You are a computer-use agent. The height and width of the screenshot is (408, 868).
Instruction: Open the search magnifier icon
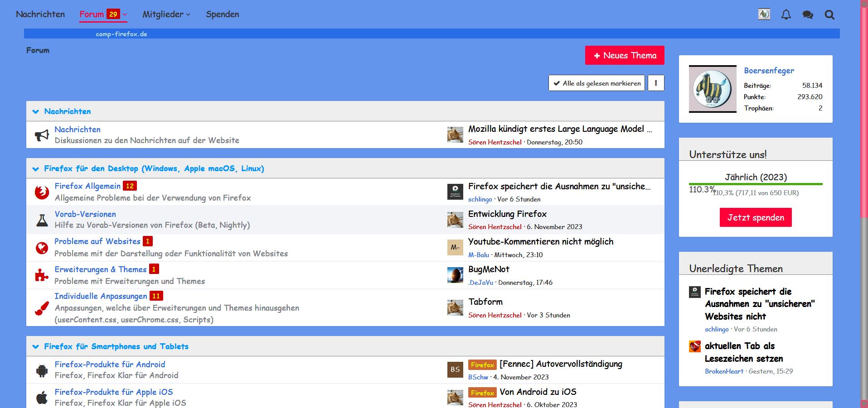click(x=829, y=14)
